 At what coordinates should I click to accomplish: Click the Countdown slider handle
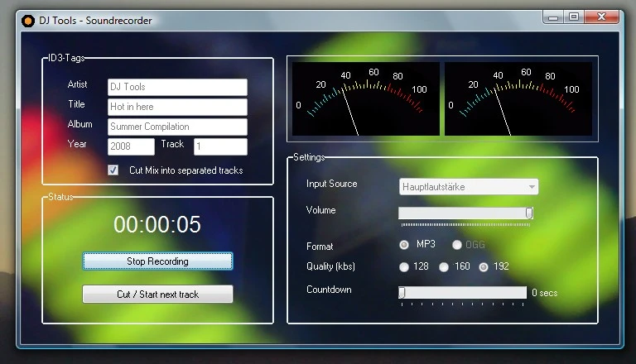402,292
